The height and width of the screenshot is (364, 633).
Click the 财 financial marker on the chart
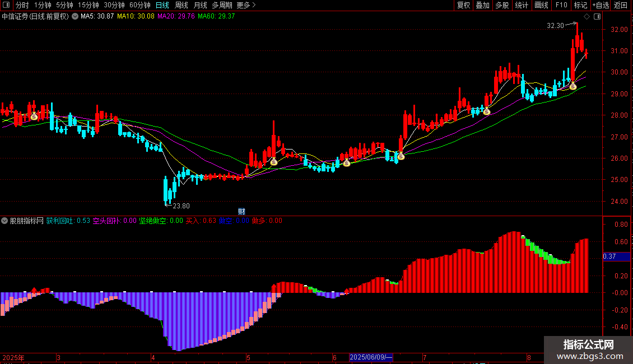(241, 212)
